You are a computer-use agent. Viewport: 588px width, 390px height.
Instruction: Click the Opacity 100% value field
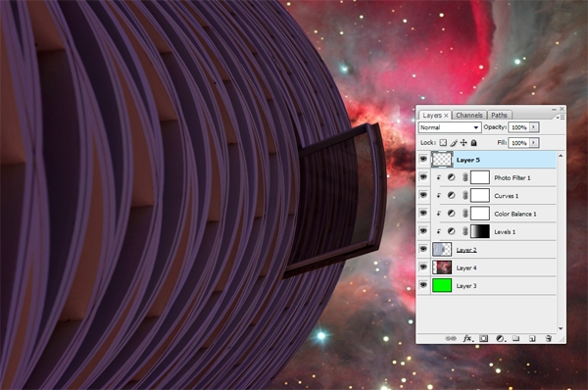point(519,127)
